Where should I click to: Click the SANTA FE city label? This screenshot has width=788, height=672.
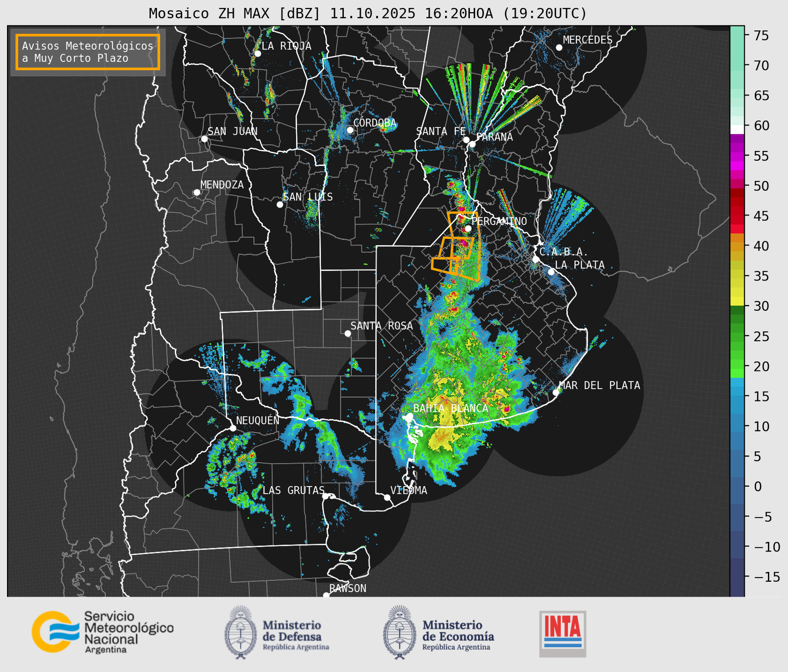441,131
